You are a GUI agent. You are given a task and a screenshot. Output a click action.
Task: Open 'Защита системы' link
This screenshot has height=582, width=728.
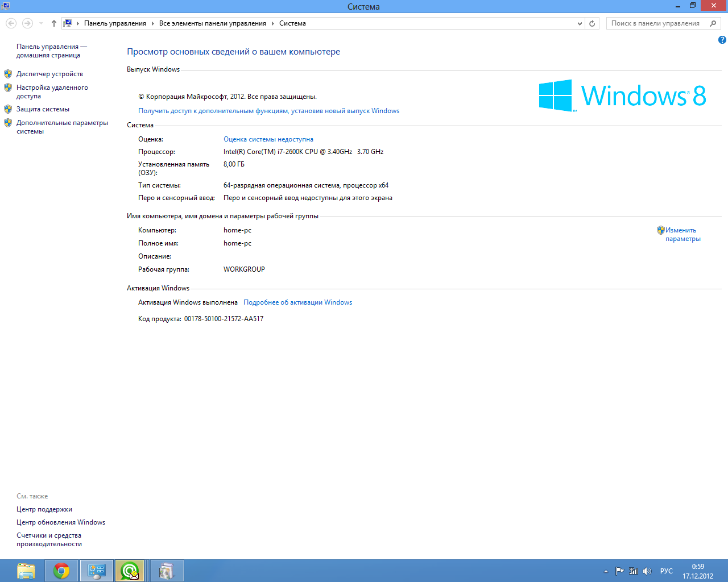[x=43, y=109]
